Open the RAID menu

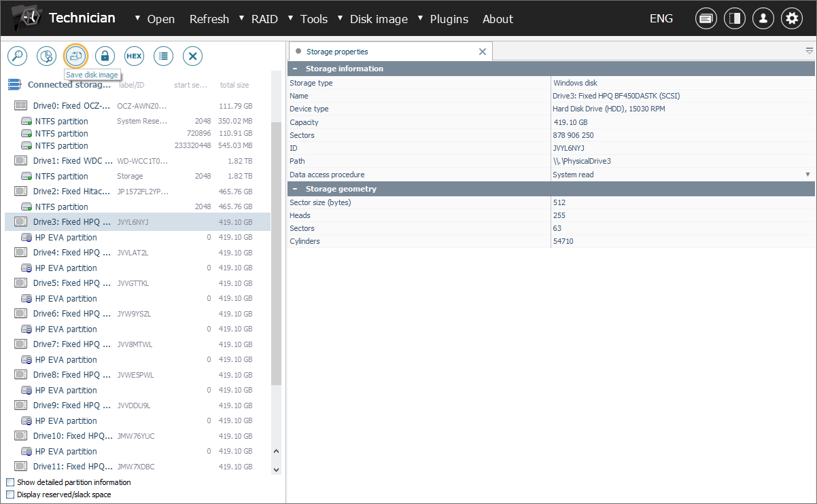pyautogui.click(x=264, y=19)
